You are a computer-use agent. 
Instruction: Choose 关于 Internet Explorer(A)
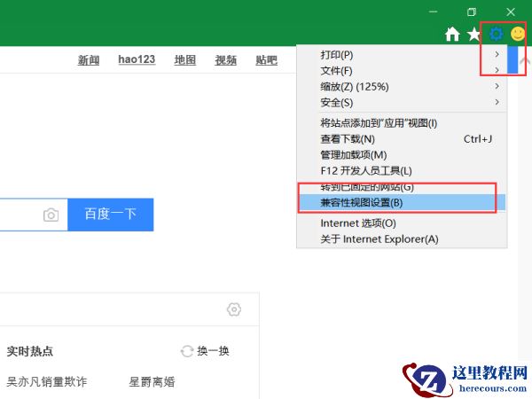pyautogui.click(x=402, y=239)
